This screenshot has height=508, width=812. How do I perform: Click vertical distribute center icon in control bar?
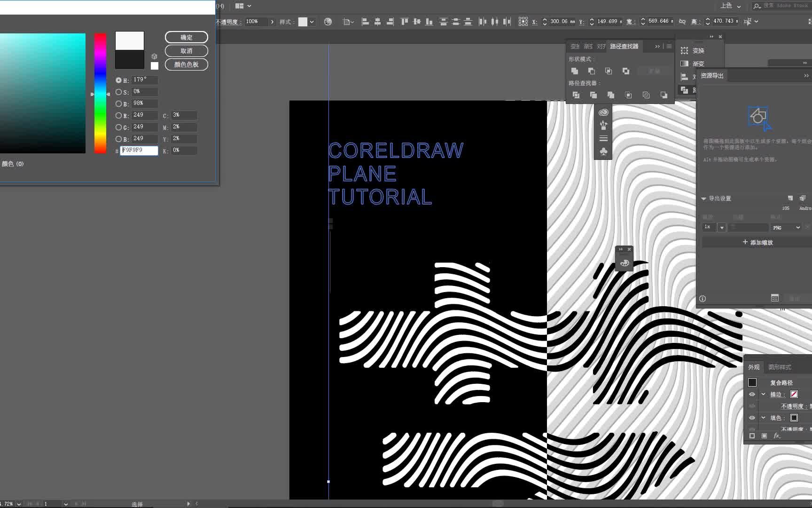tap(455, 22)
